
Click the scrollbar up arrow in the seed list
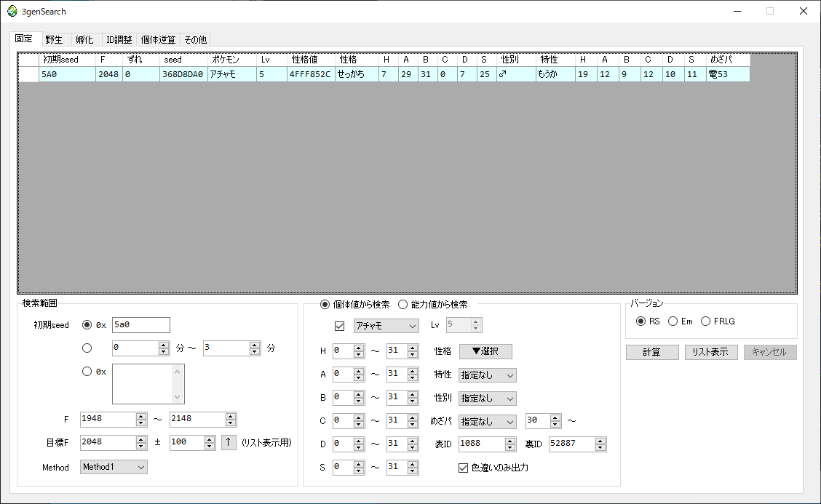point(178,372)
